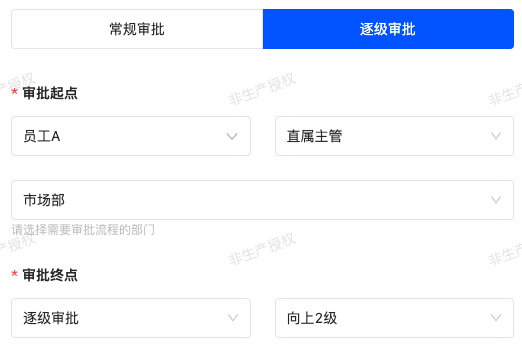Click the red asterisk beside 审批终点
Viewport: 522px width, 361px height.
pos(14,274)
